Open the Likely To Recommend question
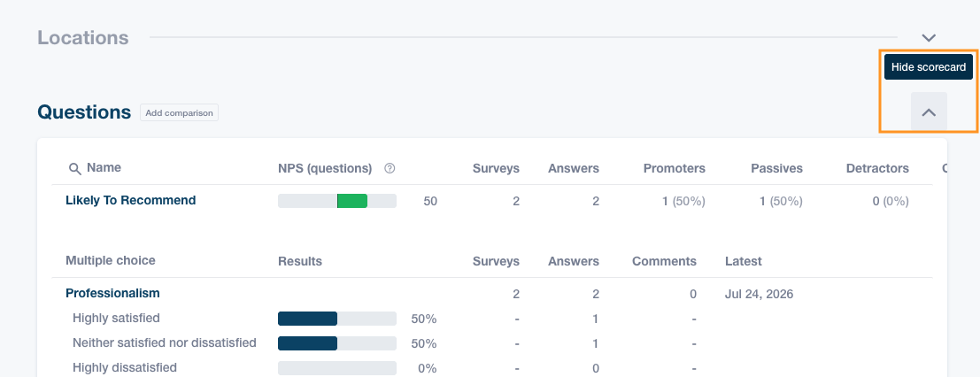This screenshot has height=377, width=980. click(x=131, y=200)
